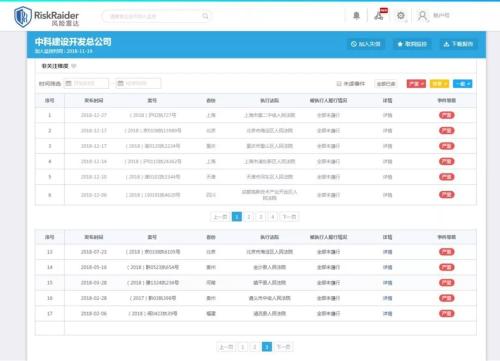500x361 pixels.
Task: Open details link in row 17
Action: pos(387,314)
